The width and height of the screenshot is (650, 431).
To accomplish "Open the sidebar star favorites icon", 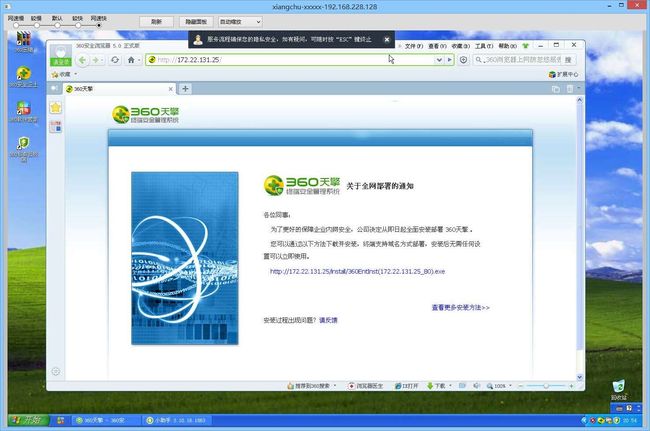I will tap(56, 108).
